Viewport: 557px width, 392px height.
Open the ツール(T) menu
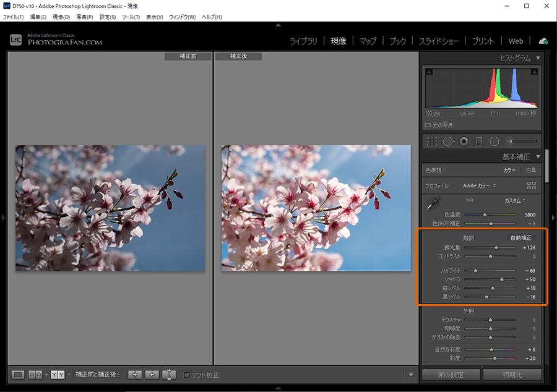click(131, 17)
